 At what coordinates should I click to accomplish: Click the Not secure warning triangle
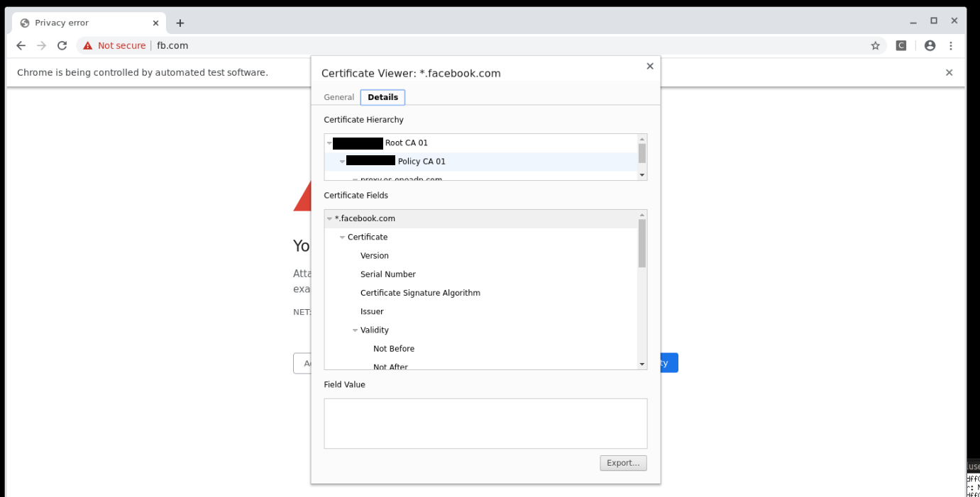click(x=87, y=45)
